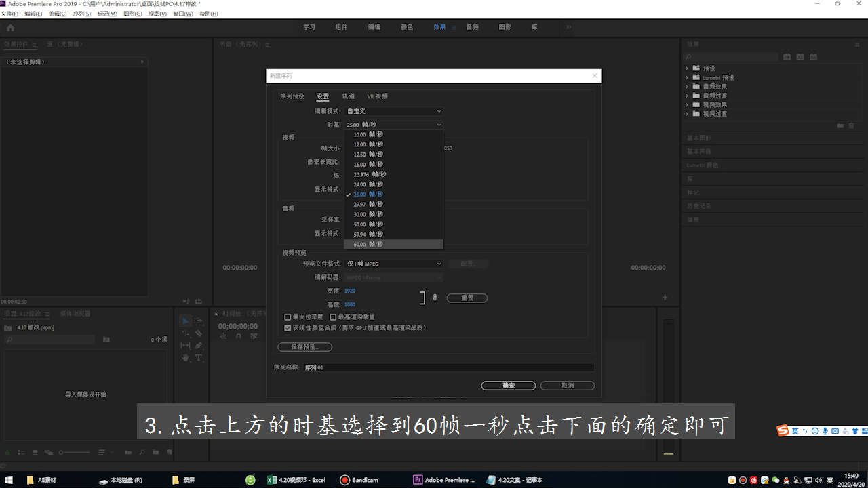Click the Project panel thumbnail zoom slider
Viewport: 868px width, 488px height.
[75, 452]
